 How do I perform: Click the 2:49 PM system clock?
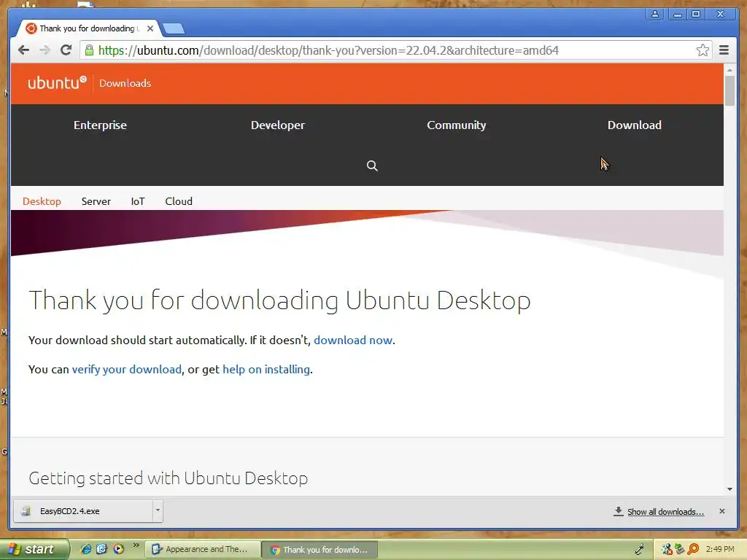(x=720, y=549)
